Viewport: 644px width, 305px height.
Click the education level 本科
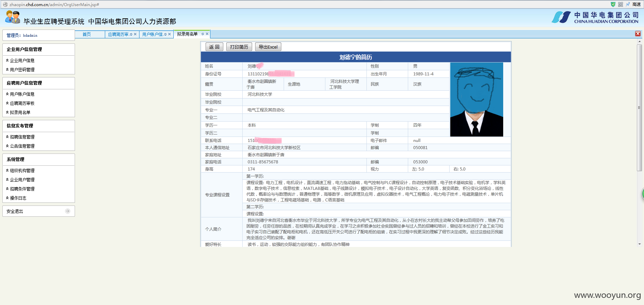tap(252, 125)
